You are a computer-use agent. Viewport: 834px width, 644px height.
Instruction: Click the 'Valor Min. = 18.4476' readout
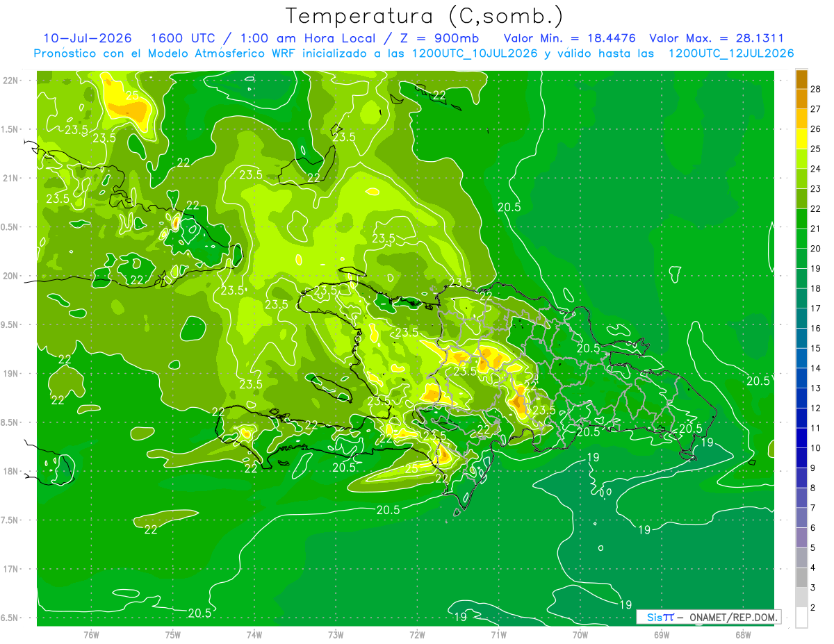pos(570,38)
